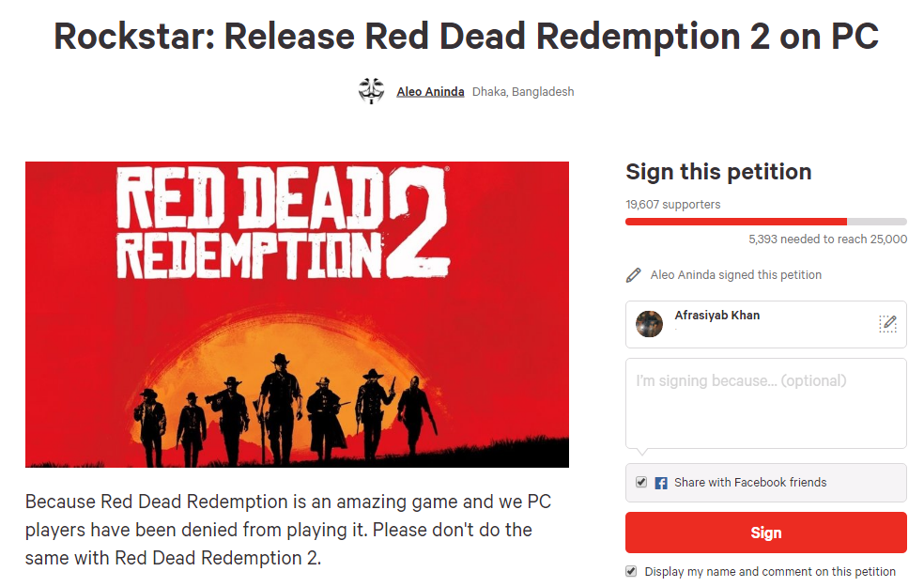Image resolution: width=924 pixels, height=587 pixels.
Task: Click the Facebook logo icon
Action: point(660,483)
